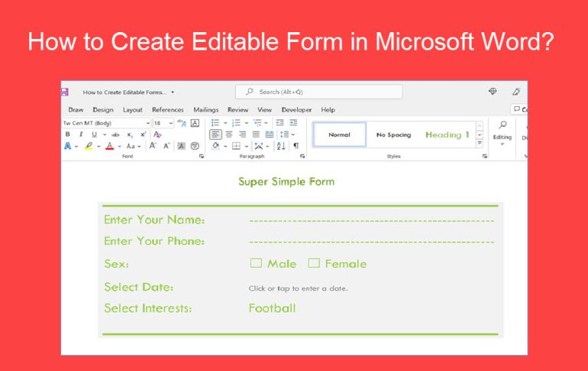Screen dimensions: 588x371
Task: Open the Developer tab
Action: click(296, 110)
